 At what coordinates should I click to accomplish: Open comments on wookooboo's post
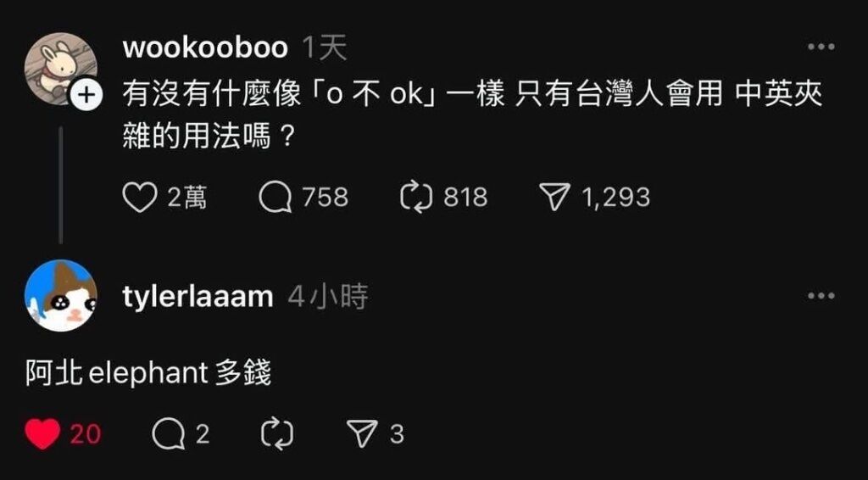coord(275,198)
